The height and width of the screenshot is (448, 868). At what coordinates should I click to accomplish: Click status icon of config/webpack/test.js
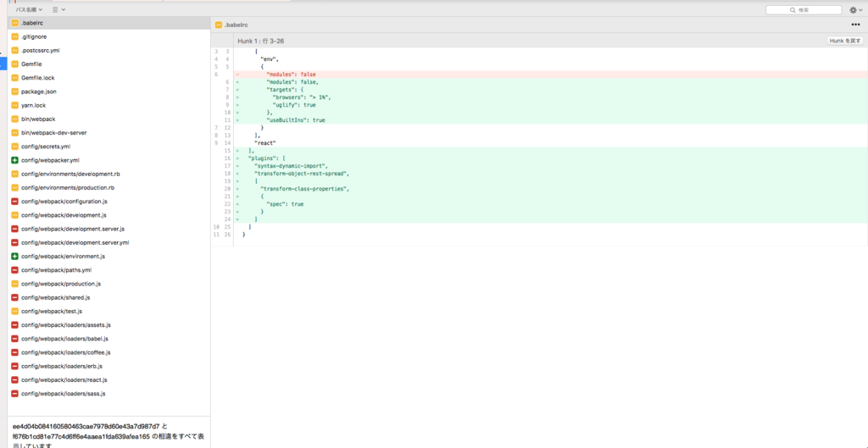(x=15, y=311)
